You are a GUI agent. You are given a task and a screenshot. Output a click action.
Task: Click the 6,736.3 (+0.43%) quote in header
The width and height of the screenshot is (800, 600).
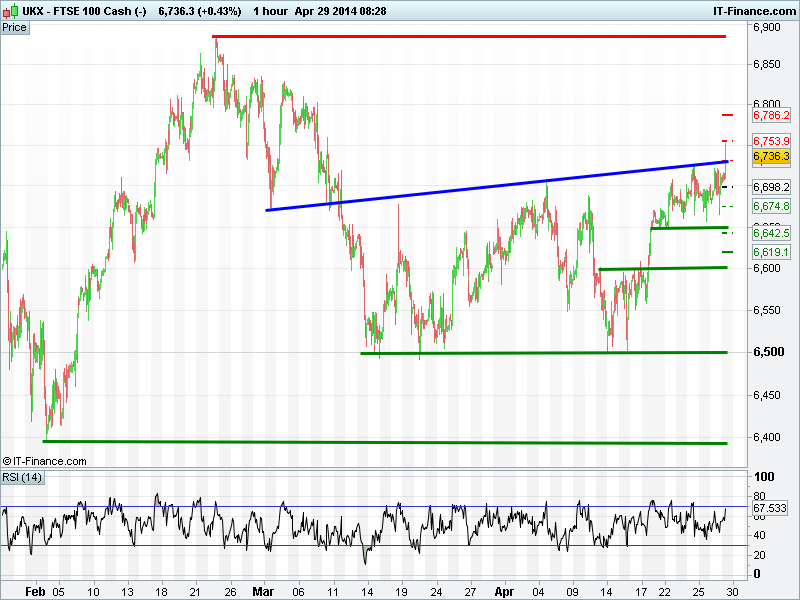tap(199, 11)
